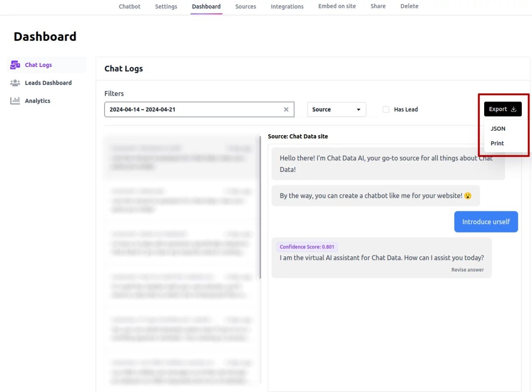The image size is (532, 392).
Task: Click the virtual AI assistant answer text
Action: (x=382, y=258)
